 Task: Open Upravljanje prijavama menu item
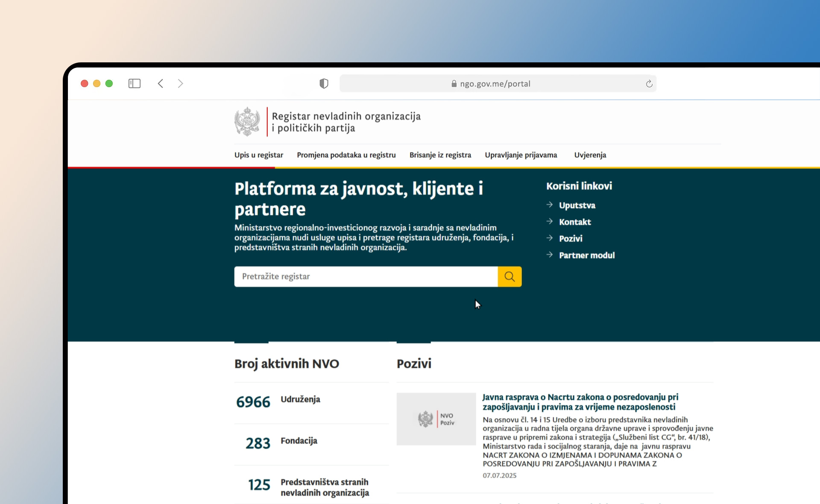click(x=521, y=155)
